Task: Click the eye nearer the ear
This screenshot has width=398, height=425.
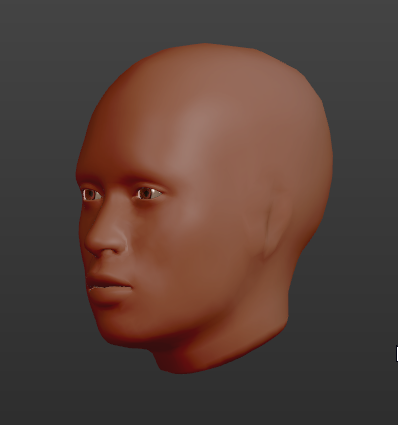Action: (148, 193)
